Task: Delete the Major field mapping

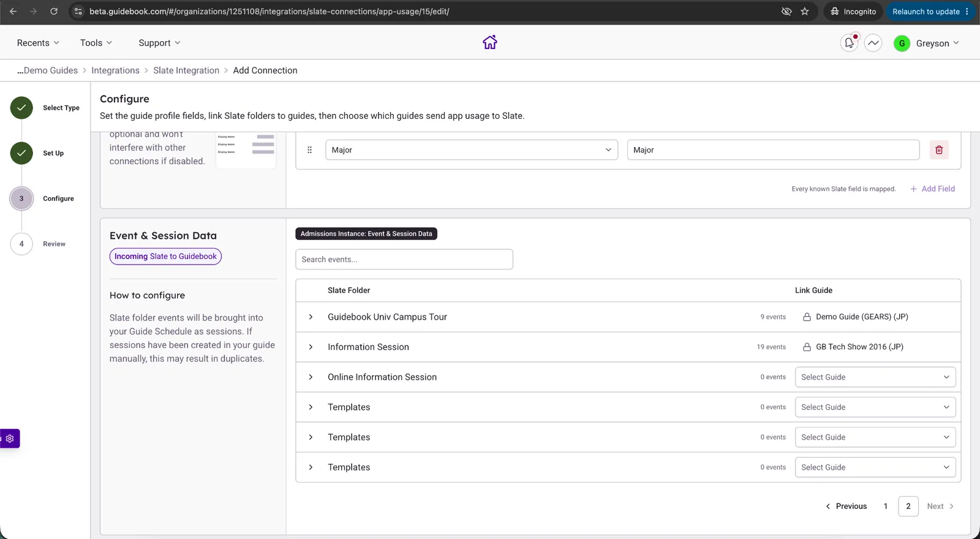Action: coord(939,149)
